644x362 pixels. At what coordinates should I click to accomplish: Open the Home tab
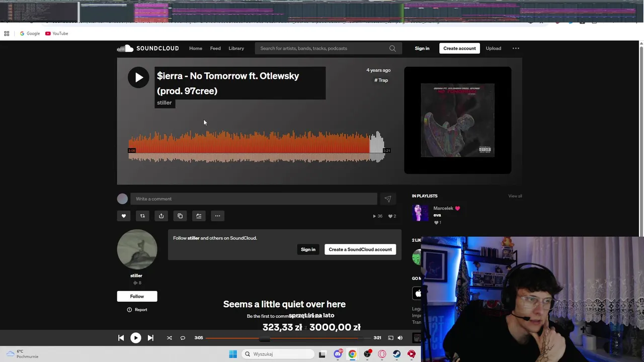click(196, 48)
